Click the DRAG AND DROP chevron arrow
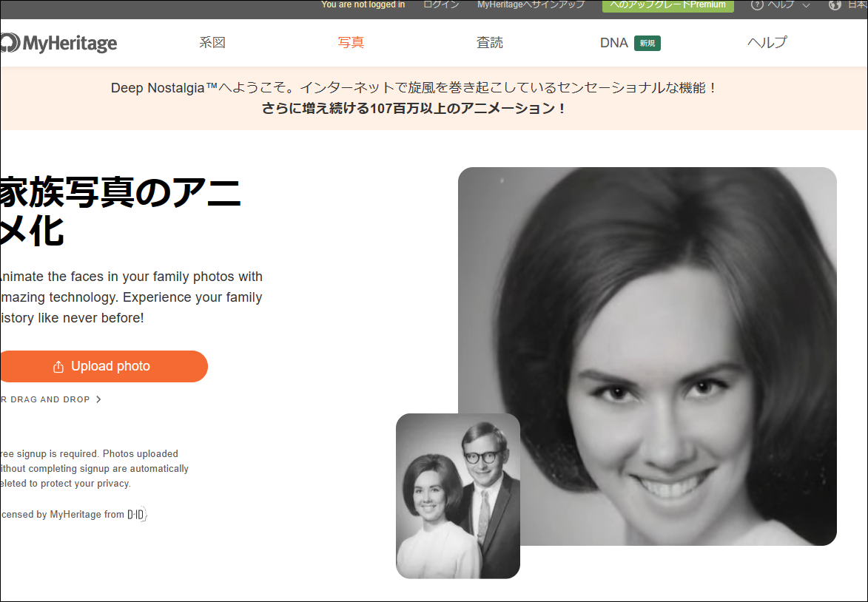The image size is (868, 602). (x=98, y=399)
